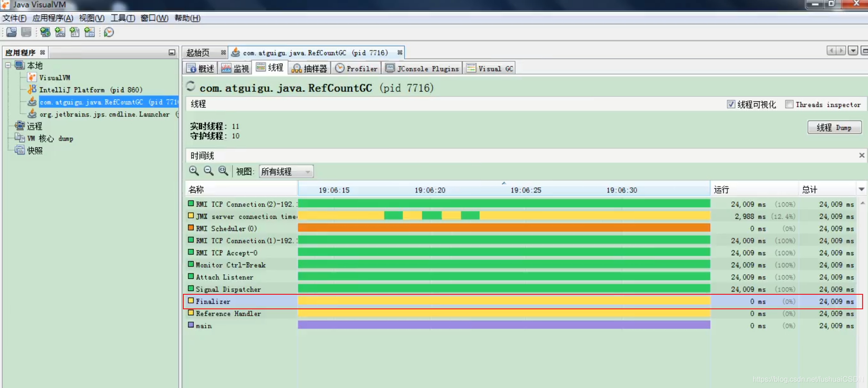Switch to the 线程 tab
This screenshot has width=868, height=388.
pos(270,68)
